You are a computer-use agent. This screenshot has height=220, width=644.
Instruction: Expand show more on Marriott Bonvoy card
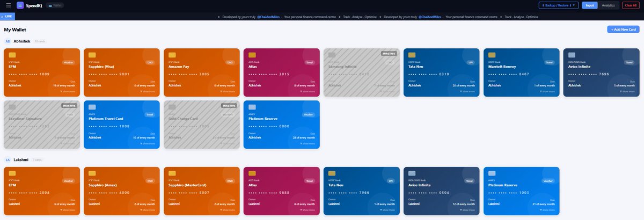pyautogui.click(x=548, y=92)
